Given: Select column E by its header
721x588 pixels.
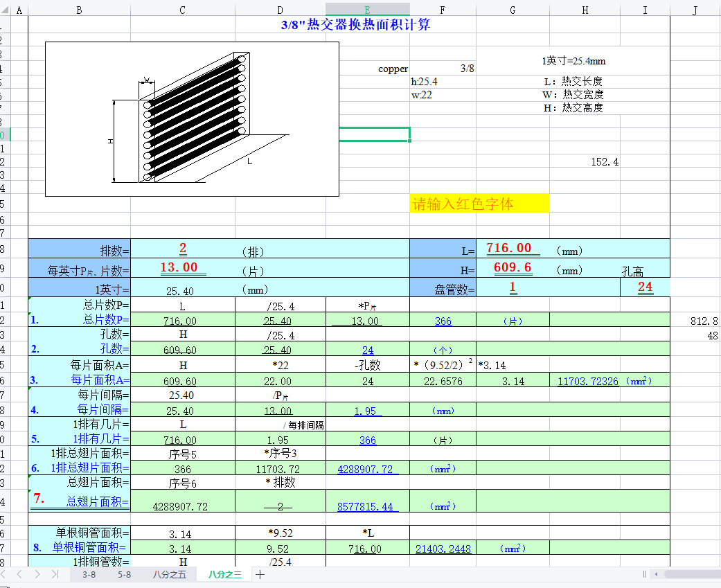Looking at the screenshot, I should pos(367,9).
